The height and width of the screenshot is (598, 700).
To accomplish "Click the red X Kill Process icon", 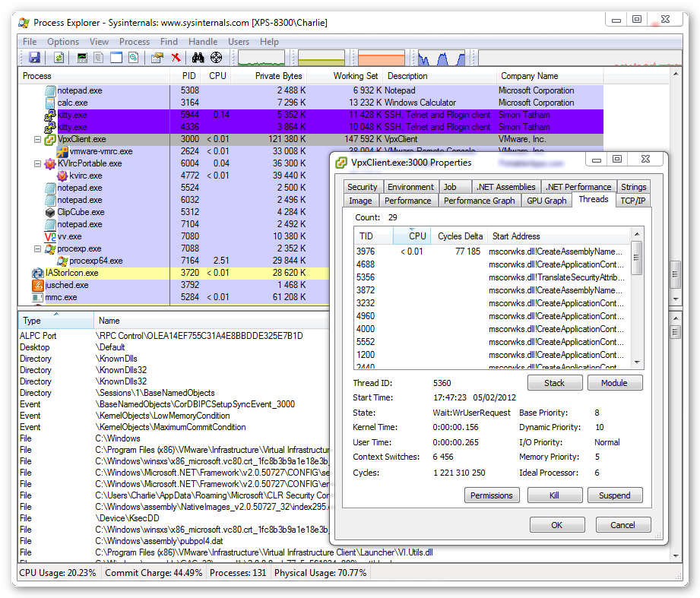I will coord(176,58).
